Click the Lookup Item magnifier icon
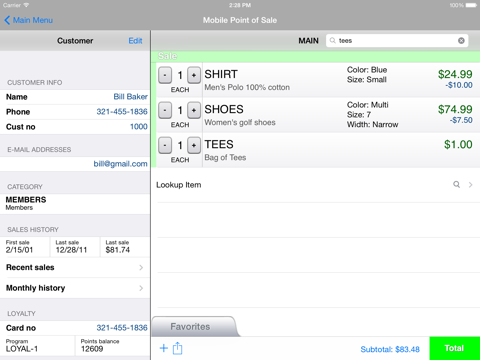The height and width of the screenshot is (360, 480). pyautogui.click(x=456, y=184)
